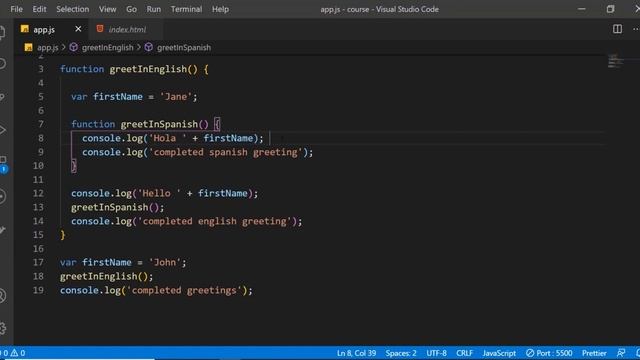Click the minimap code overview
Image resolution: width=640 pixels, height=360 pixels.
616,61
